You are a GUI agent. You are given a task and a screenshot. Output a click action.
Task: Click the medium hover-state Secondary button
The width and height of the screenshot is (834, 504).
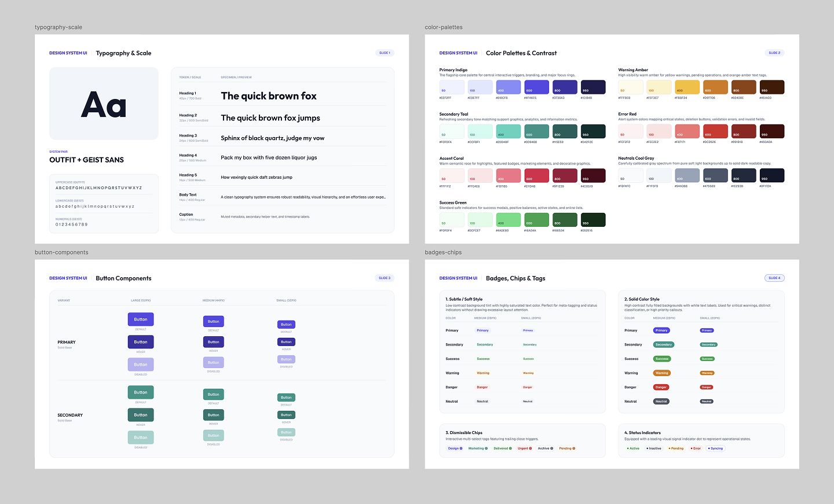tap(214, 415)
